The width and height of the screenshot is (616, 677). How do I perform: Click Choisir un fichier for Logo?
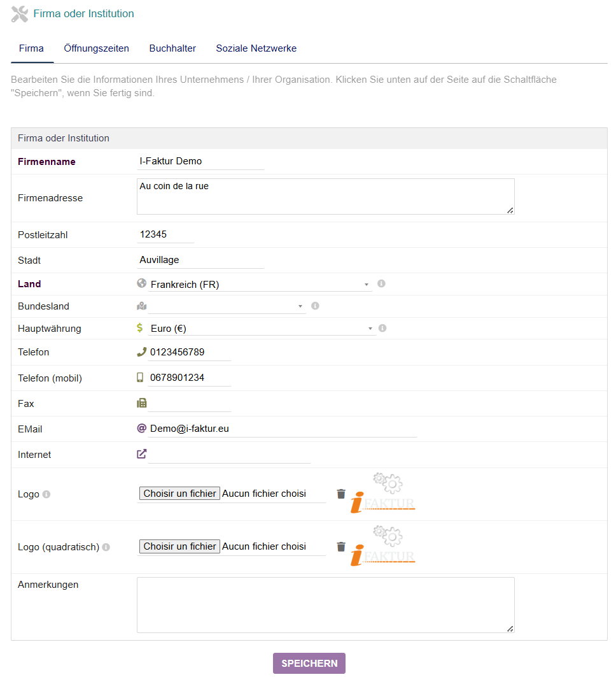180,494
